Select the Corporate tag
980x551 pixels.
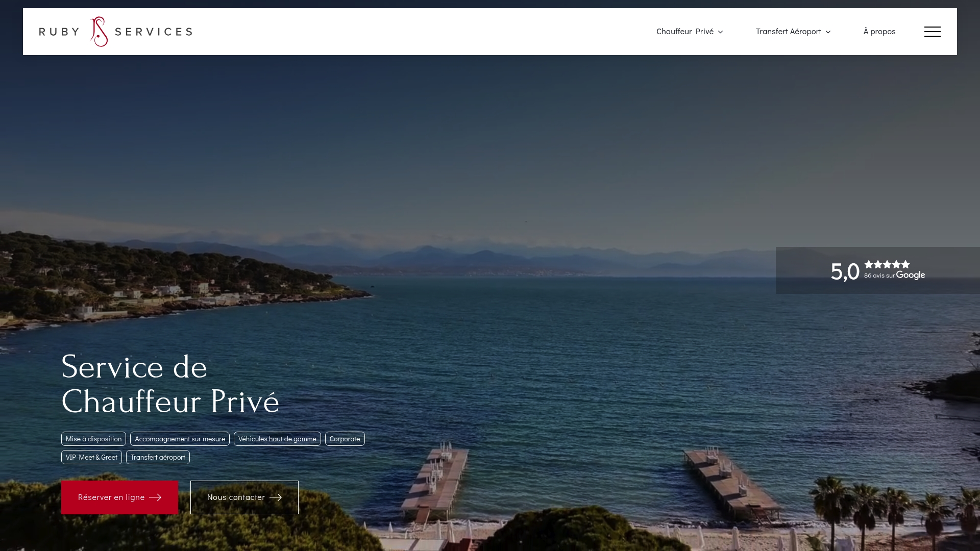click(x=345, y=439)
